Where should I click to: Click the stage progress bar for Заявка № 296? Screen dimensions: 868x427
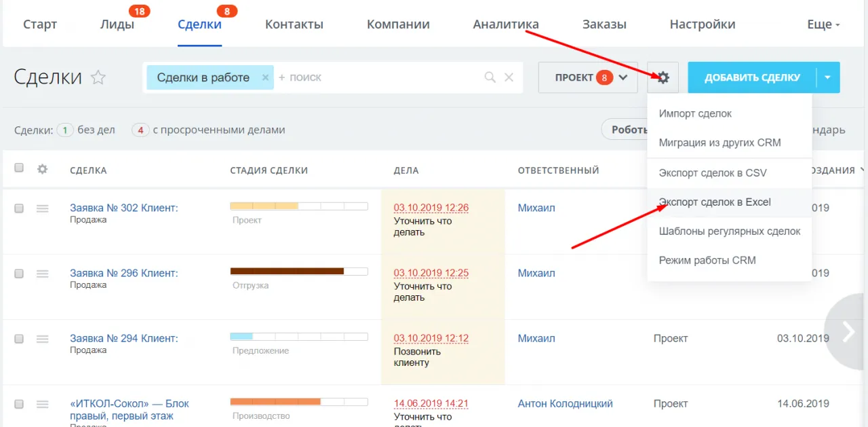click(298, 271)
